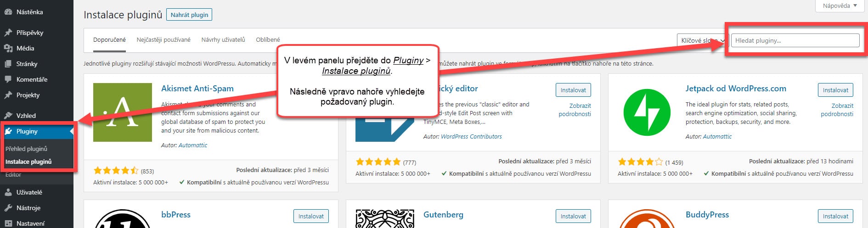
Task: Open the Jetpack plugin logo thumbnail
Action: [647, 112]
